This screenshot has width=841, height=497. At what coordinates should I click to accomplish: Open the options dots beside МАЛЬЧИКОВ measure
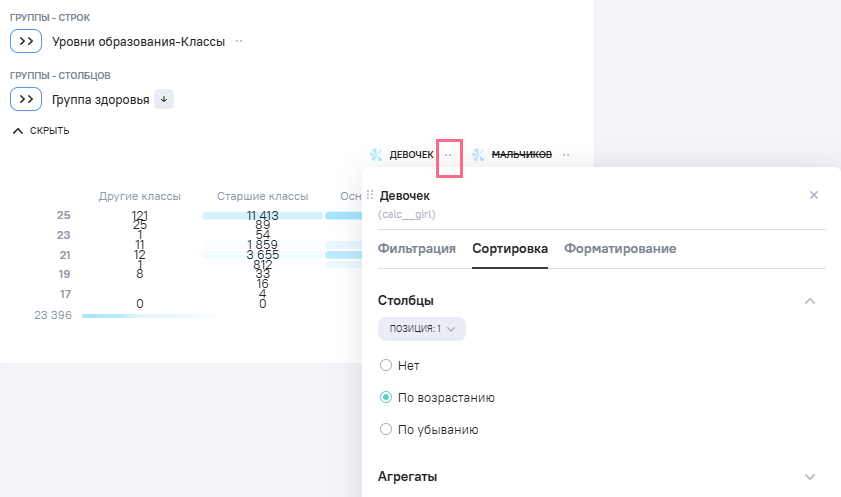coord(566,155)
